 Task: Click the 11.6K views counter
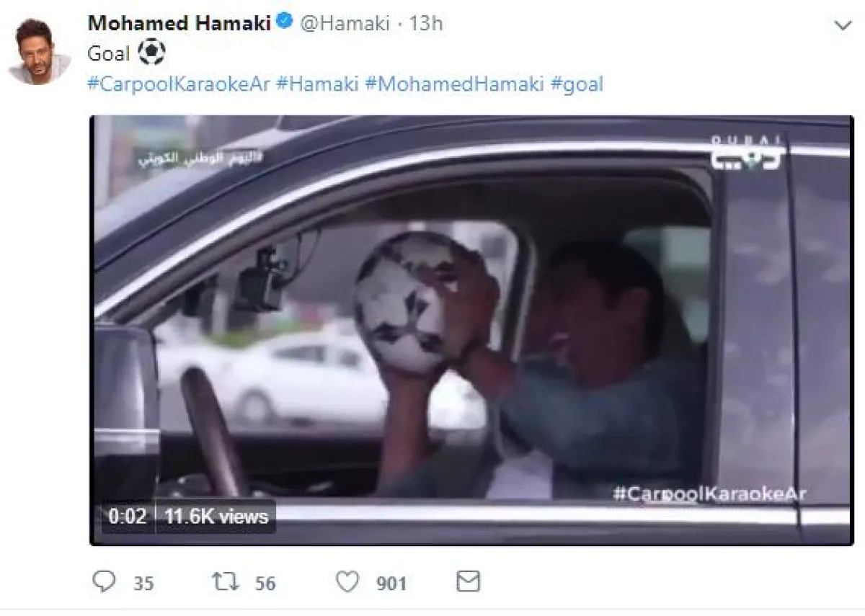point(216,516)
